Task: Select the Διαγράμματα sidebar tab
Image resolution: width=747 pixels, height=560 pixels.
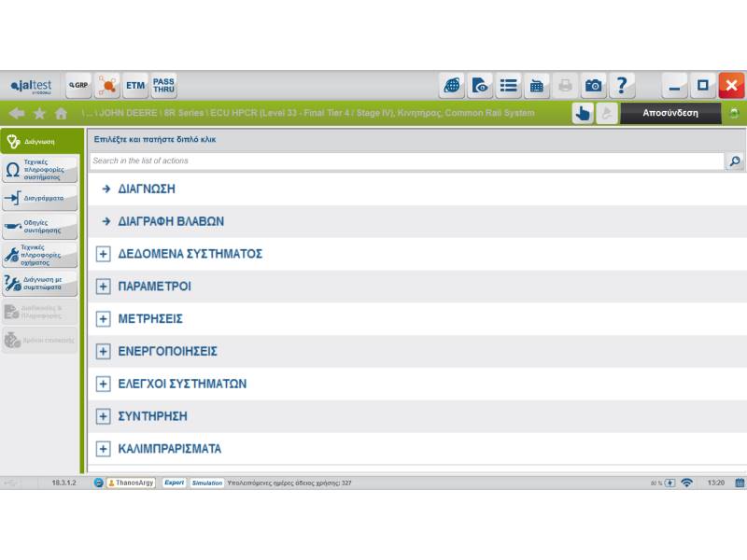Action: click(x=39, y=198)
